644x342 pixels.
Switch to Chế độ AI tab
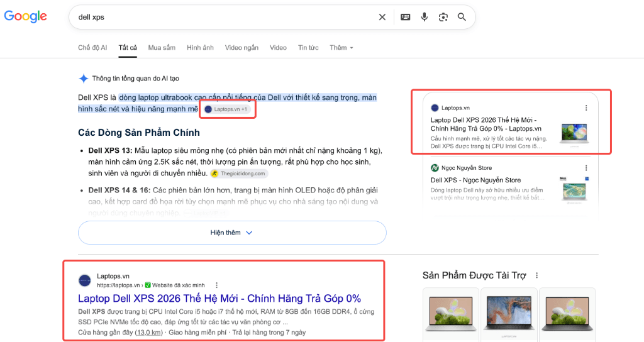click(x=92, y=48)
